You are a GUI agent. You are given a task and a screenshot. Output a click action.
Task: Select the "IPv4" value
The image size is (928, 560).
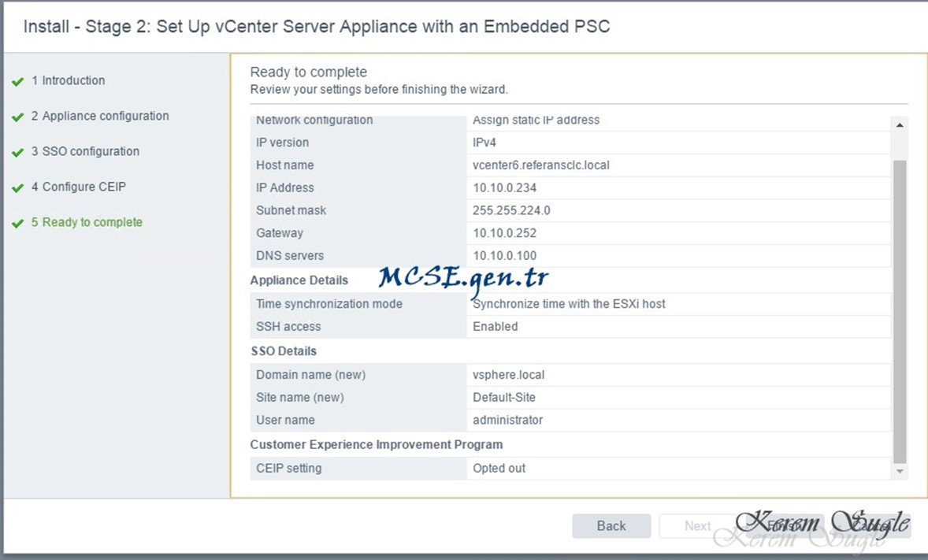click(x=484, y=143)
